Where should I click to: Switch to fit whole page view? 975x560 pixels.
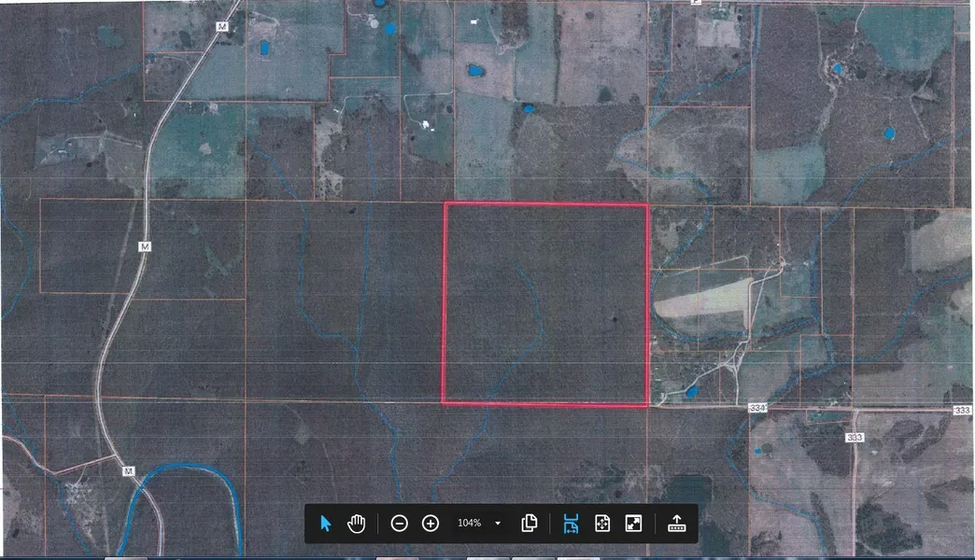point(602,524)
